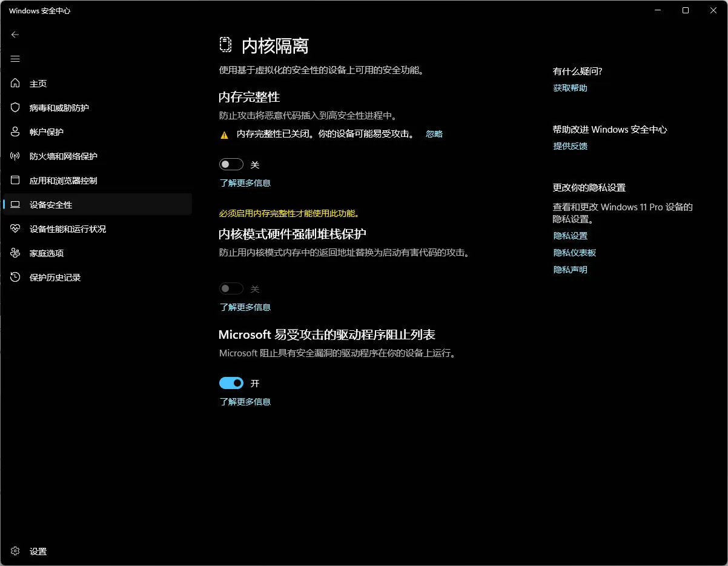Open 病毒和威胁防护 shield icon
The width and height of the screenshot is (728, 566).
[x=16, y=108]
